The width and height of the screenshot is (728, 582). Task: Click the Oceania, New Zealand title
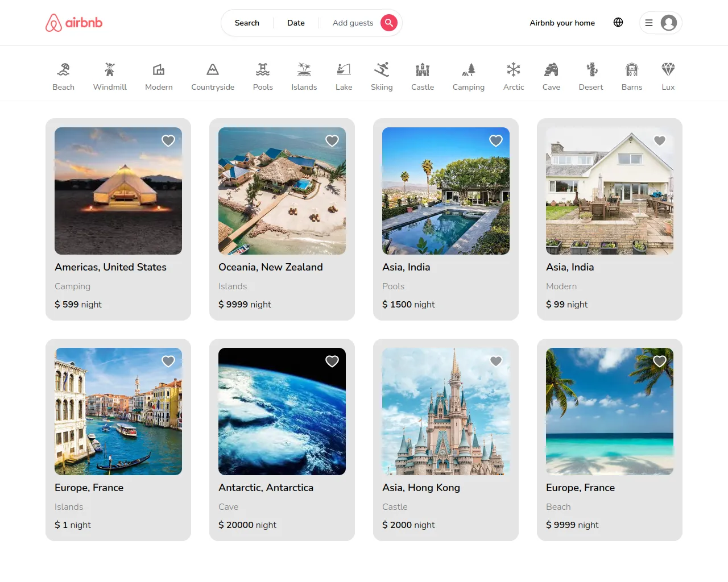tap(271, 267)
